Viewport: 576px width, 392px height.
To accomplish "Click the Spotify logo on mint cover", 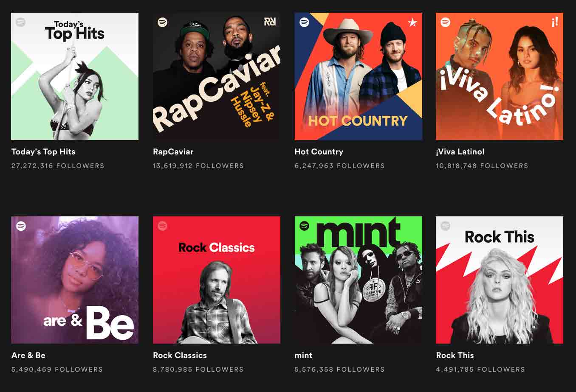I will pos(304,226).
